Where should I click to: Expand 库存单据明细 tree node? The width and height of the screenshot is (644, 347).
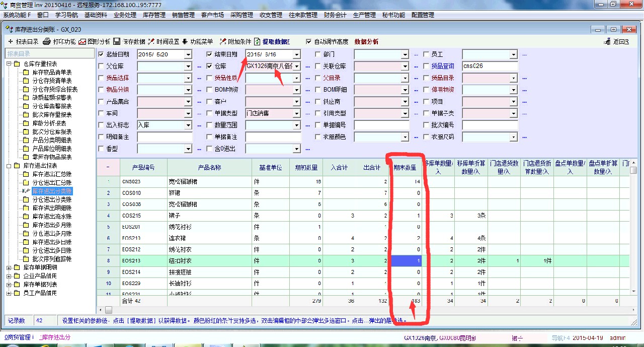pyautogui.click(x=9, y=267)
